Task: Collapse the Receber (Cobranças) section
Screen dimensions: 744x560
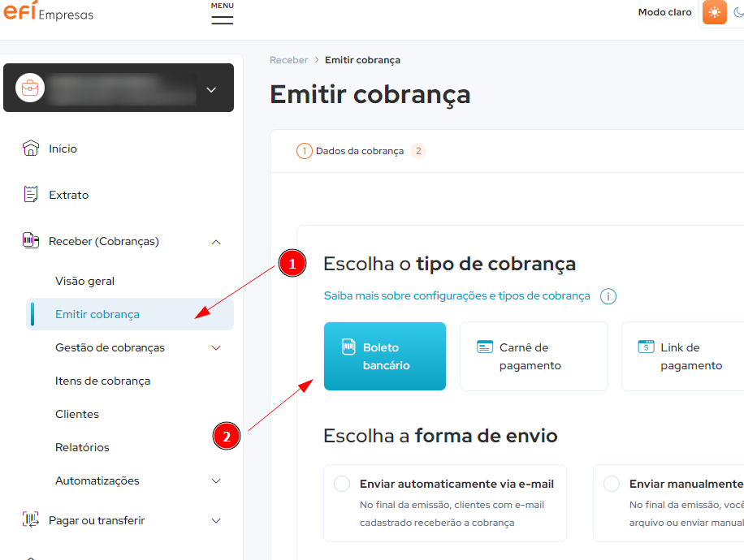Action: point(216,240)
